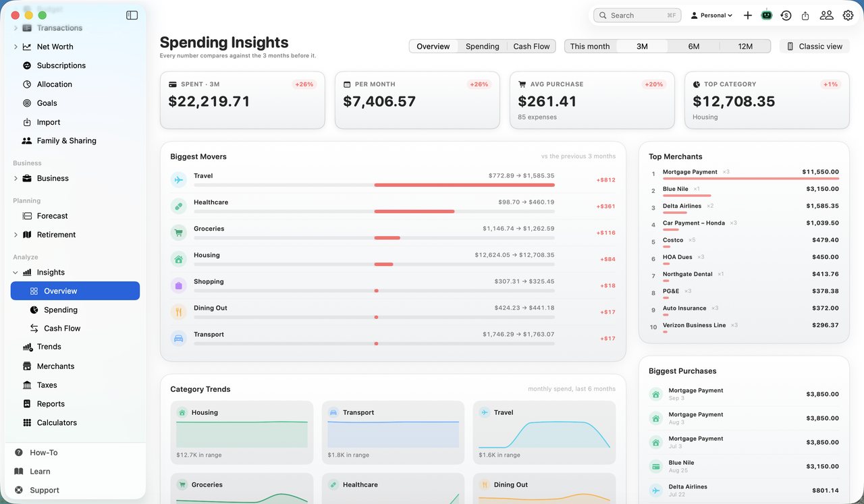The image size is (864, 504).
Task: Click the plus add icon in toolbar
Action: (x=748, y=15)
